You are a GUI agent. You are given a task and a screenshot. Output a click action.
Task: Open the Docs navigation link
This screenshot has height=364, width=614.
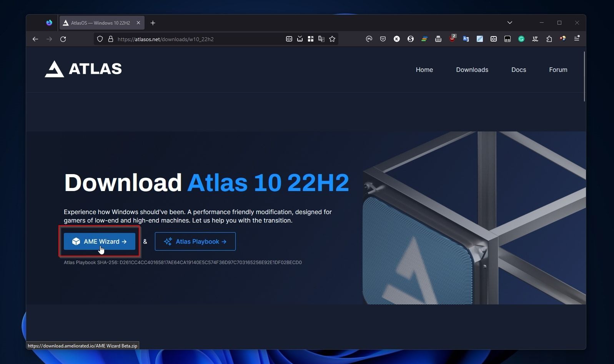tap(518, 70)
